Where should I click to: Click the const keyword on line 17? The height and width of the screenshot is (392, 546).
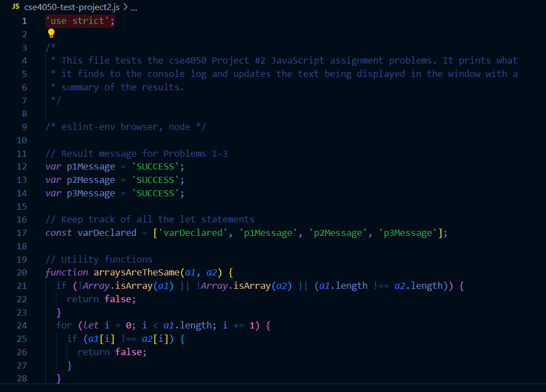coord(59,233)
